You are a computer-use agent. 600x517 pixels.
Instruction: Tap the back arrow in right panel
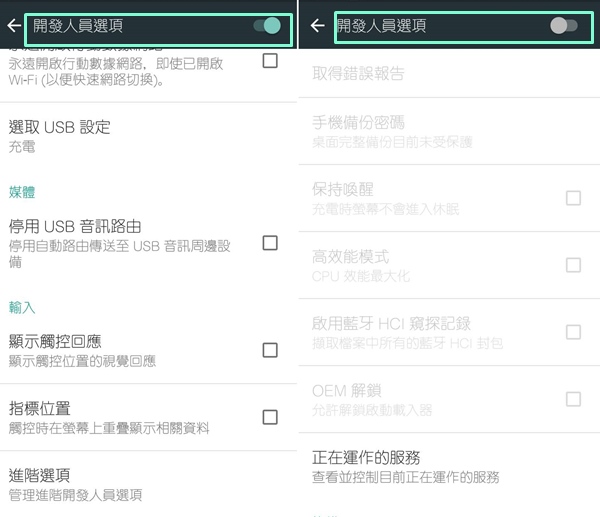coord(318,26)
